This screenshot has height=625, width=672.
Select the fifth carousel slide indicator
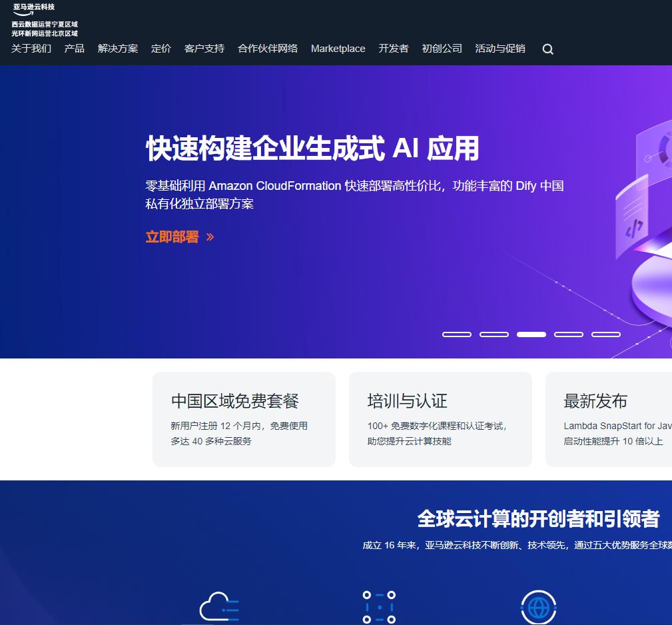[x=606, y=334]
